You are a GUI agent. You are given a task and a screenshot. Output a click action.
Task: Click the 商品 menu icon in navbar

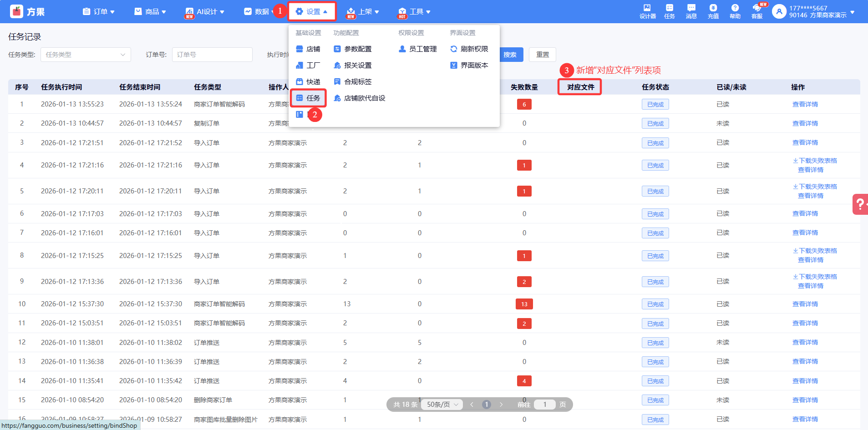[x=138, y=11]
